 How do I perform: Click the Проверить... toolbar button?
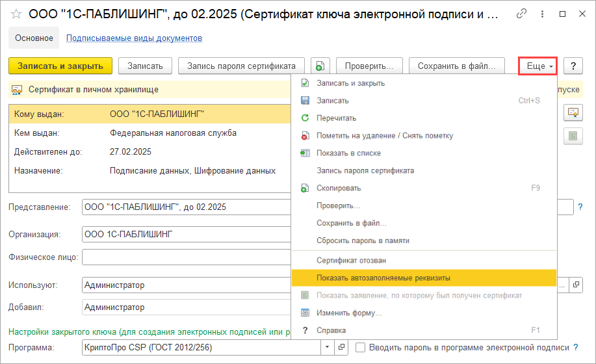point(369,66)
